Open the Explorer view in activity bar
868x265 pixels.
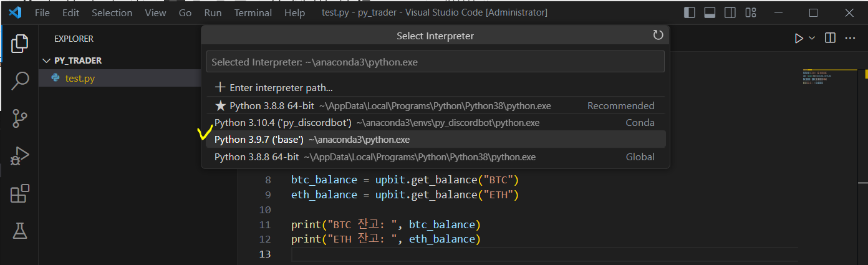(x=20, y=43)
